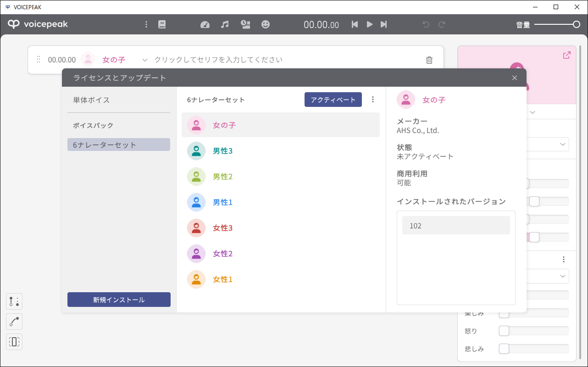The width and height of the screenshot is (588, 367).
Task: Open the emotion section three-dot menu
Action: [x=564, y=259]
